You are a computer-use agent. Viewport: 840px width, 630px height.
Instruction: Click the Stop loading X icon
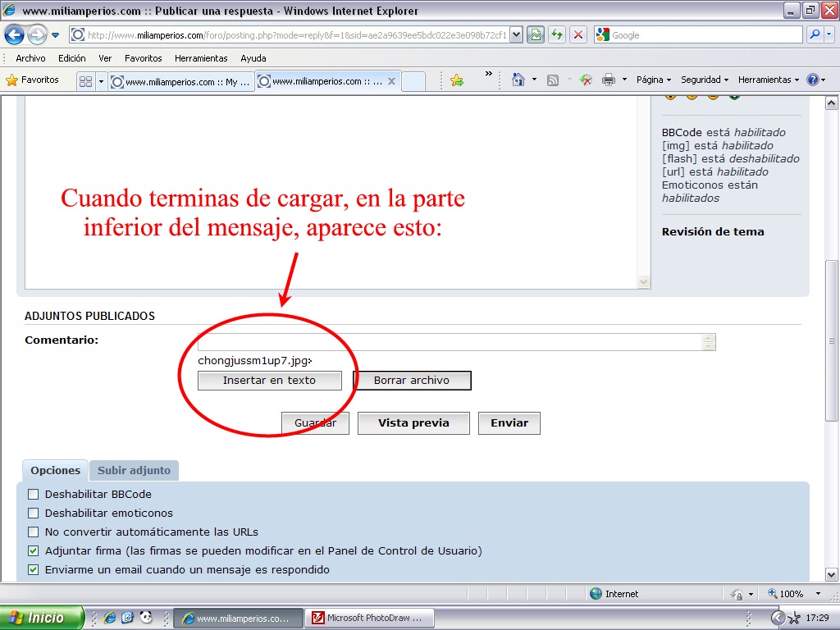point(578,34)
